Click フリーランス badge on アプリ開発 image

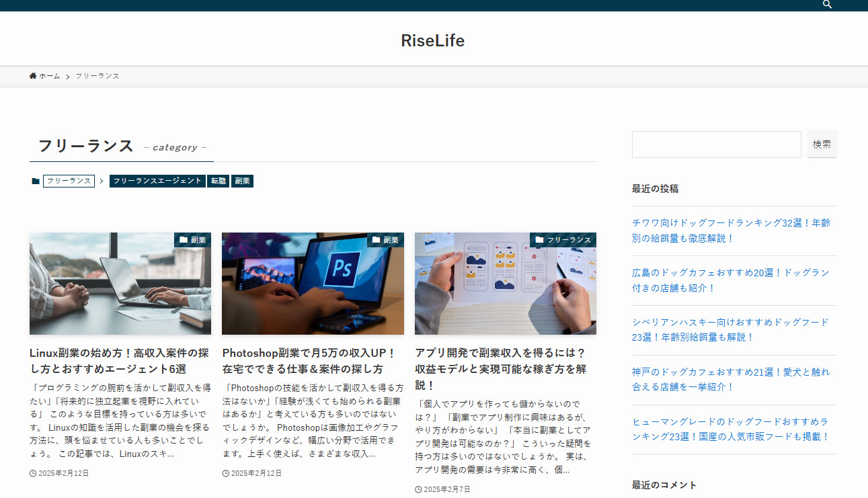coord(563,240)
